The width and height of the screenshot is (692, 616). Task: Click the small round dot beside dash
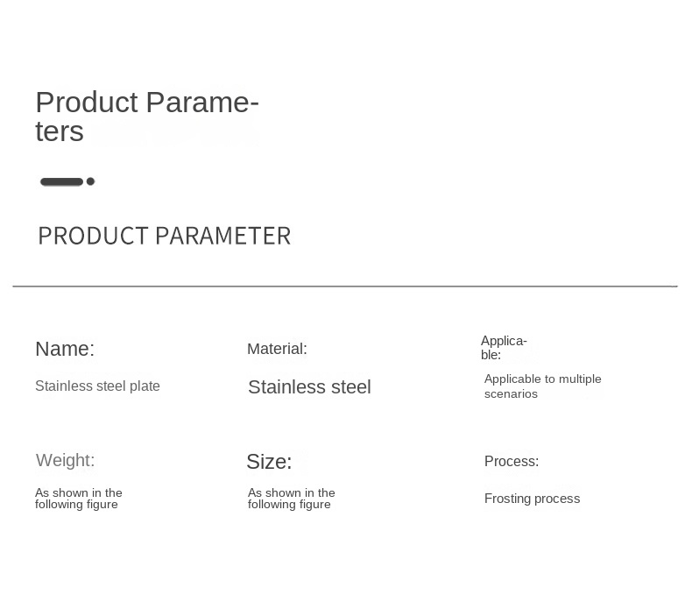pyautogui.click(x=90, y=181)
